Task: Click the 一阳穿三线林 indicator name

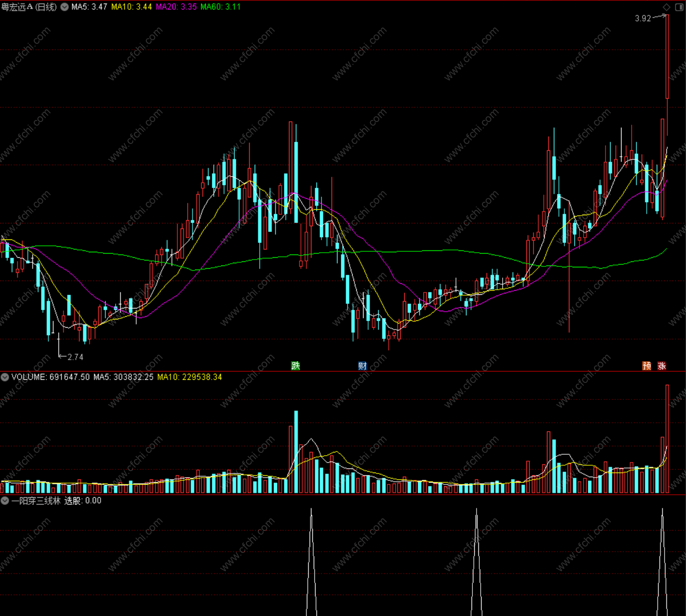Action: coord(36,501)
